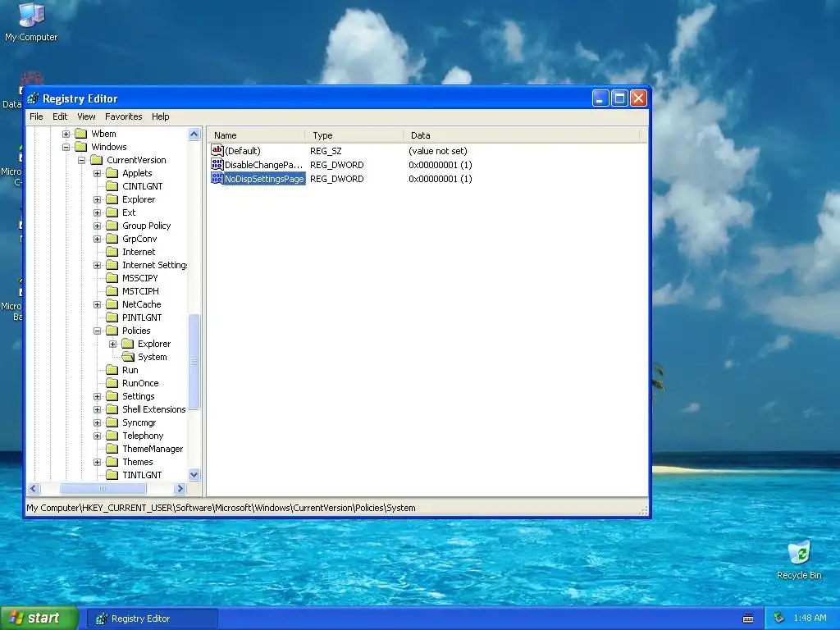Click the Type column header
The width and height of the screenshot is (840, 630).
point(354,135)
